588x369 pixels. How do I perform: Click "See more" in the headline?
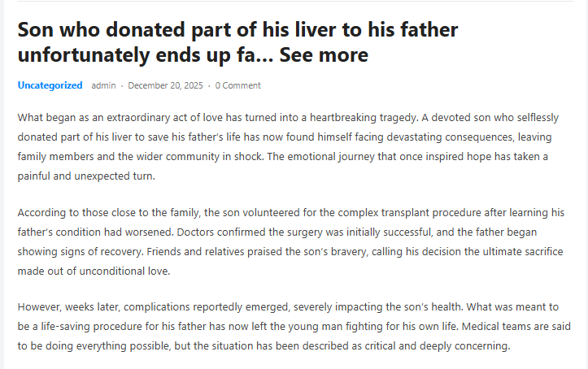click(323, 55)
